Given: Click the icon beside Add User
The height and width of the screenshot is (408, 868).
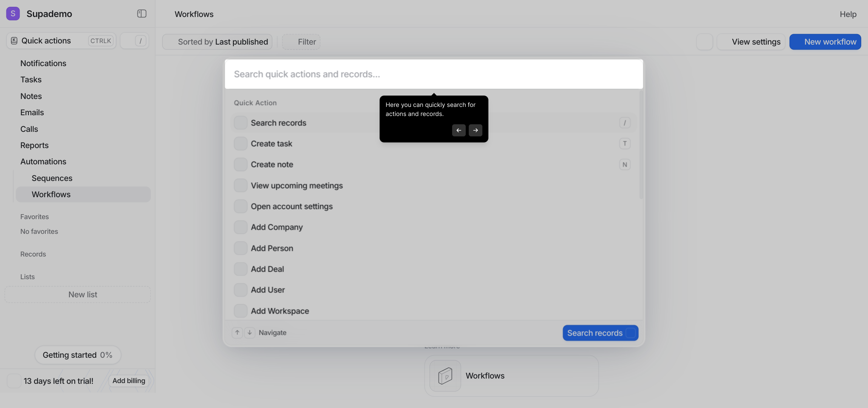Looking at the screenshot, I should click(240, 290).
